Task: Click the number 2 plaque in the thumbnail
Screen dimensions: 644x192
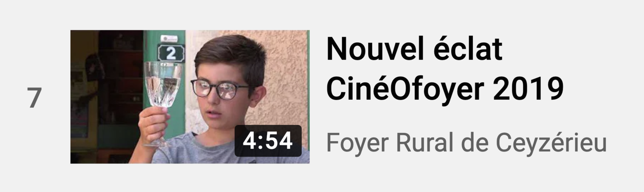Action: pos(171,53)
